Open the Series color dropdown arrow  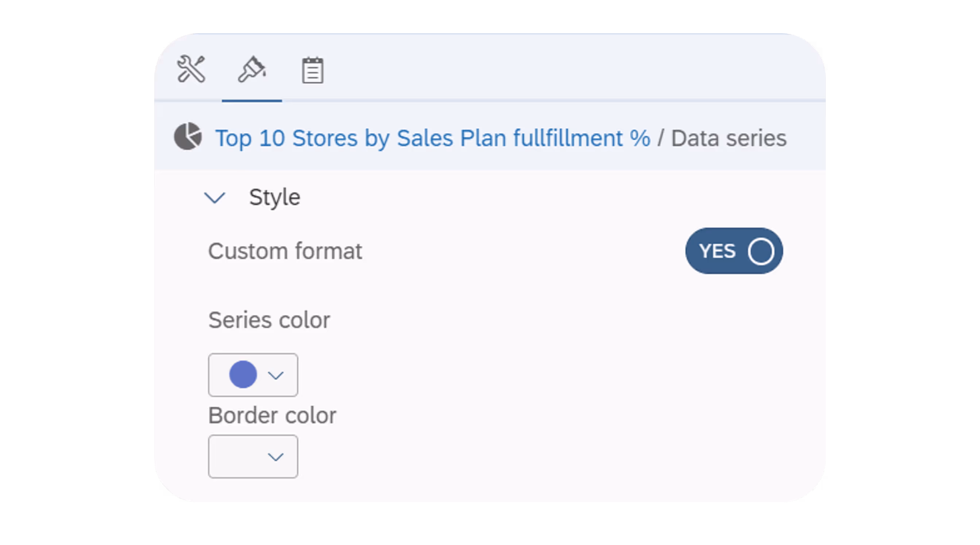(275, 375)
